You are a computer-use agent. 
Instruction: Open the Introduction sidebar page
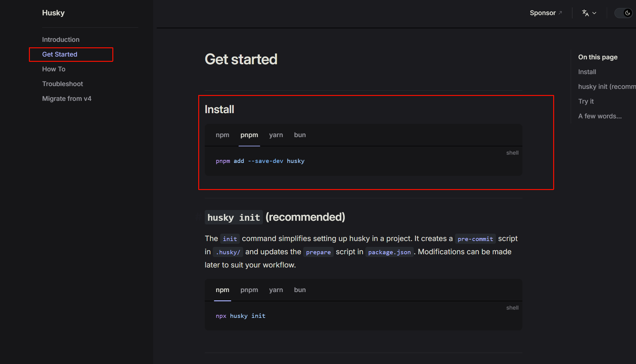pos(61,40)
